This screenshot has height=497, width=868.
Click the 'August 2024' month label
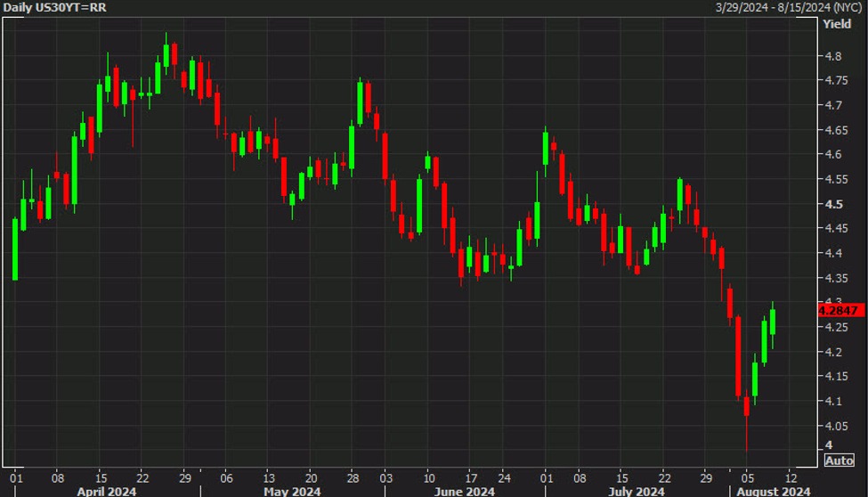pyautogui.click(x=774, y=492)
